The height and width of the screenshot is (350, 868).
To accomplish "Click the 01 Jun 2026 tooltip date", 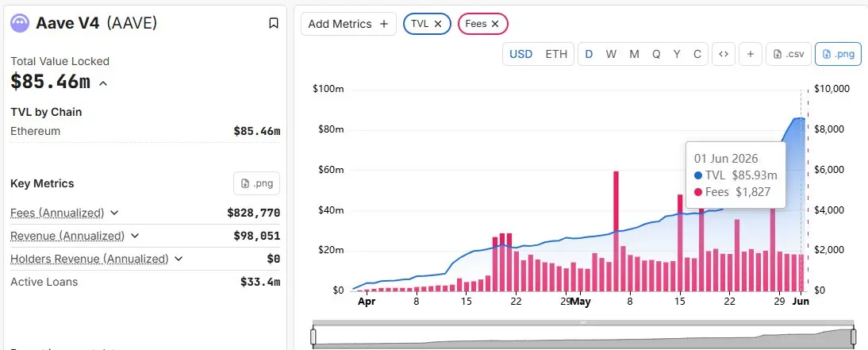I will click(x=726, y=159).
